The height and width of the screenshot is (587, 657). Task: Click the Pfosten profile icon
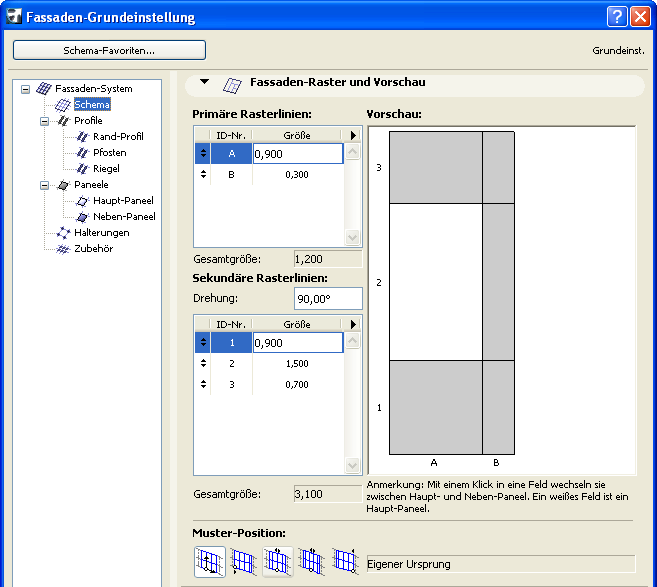[x=82, y=153]
